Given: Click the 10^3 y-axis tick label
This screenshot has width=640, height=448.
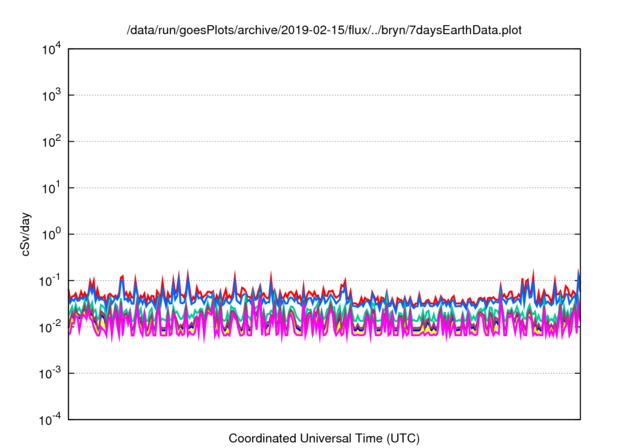Looking at the screenshot, I should (x=51, y=96).
